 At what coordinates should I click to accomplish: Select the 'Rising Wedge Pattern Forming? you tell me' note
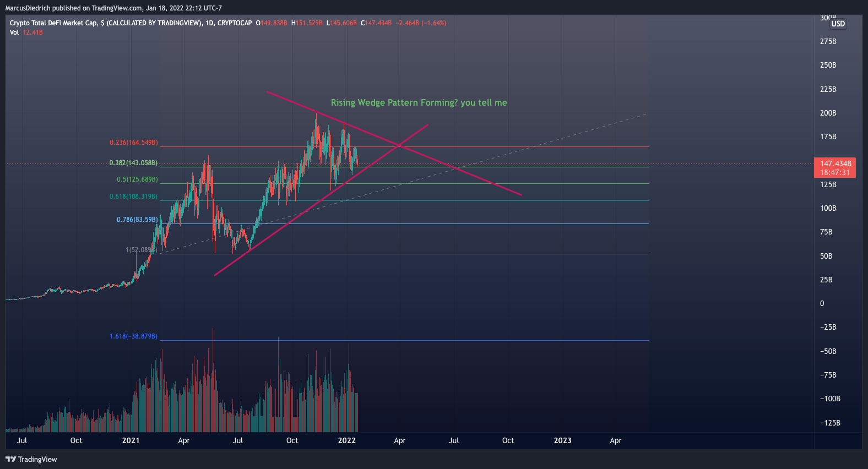(419, 102)
